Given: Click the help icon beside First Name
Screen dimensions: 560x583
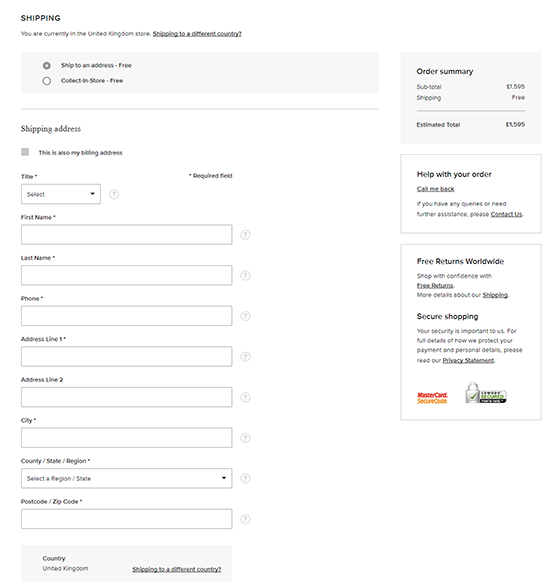Looking at the screenshot, I should (x=245, y=235).
